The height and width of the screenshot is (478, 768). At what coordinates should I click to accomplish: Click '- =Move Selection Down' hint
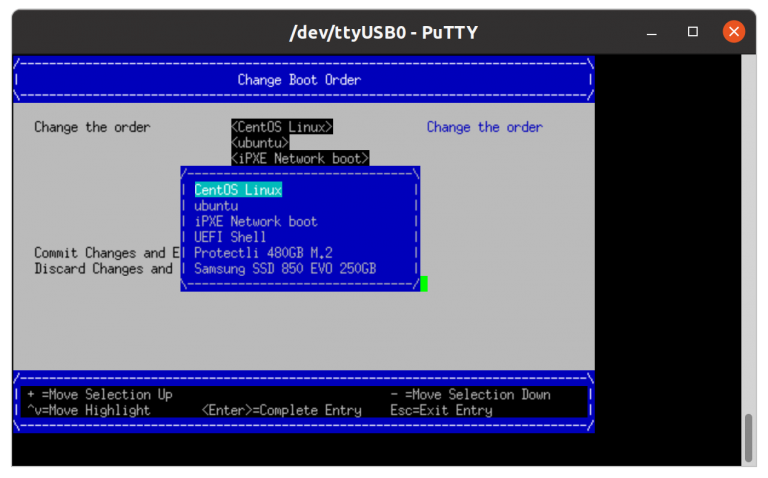pyautogui.click(x=470, y=394)
